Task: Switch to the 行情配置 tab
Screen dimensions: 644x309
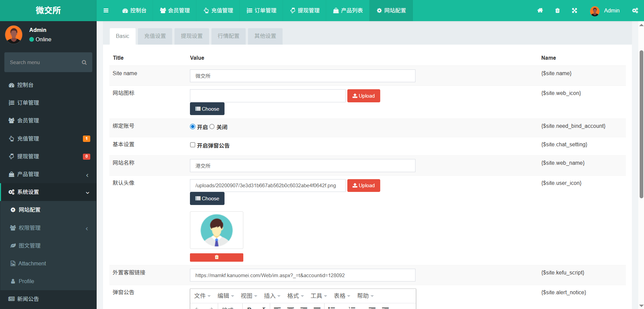Action: point(229,36)
